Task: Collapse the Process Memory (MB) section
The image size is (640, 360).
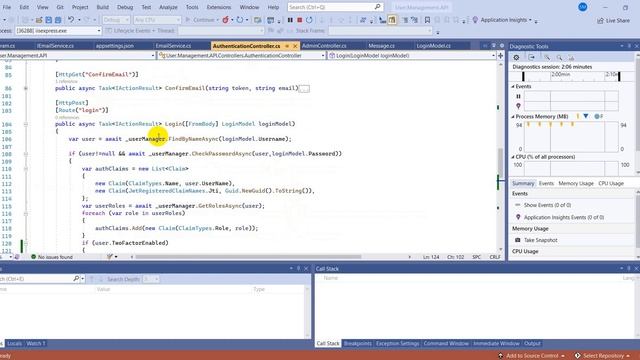Action: [x=513, y=117]
